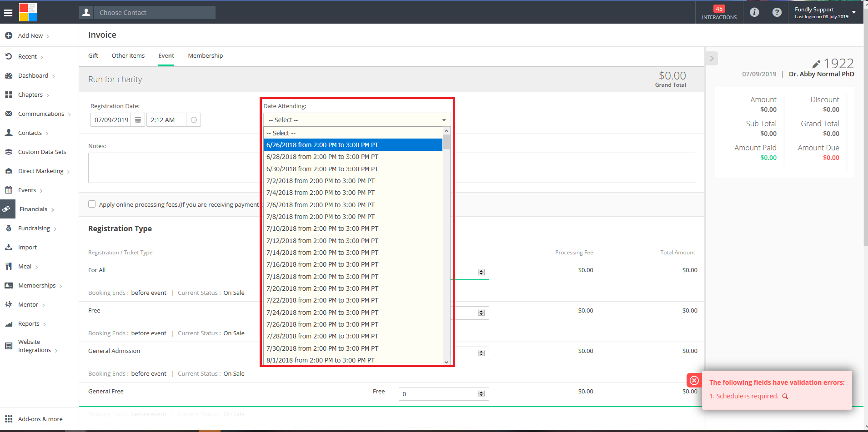868x432 pixels.
Task: Toggle Apply online processing fees checkbox
Action: pyautogui.click(x=92, y=204)
